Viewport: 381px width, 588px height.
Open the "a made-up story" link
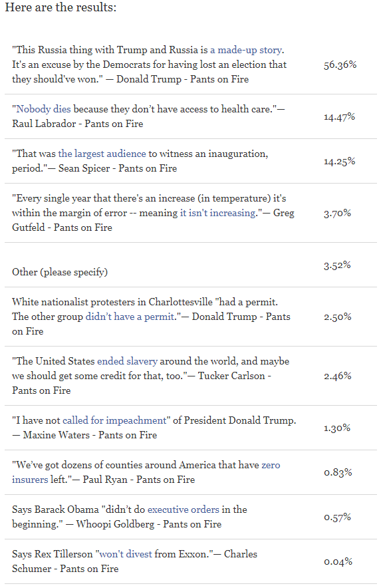[x=245, y=50]
